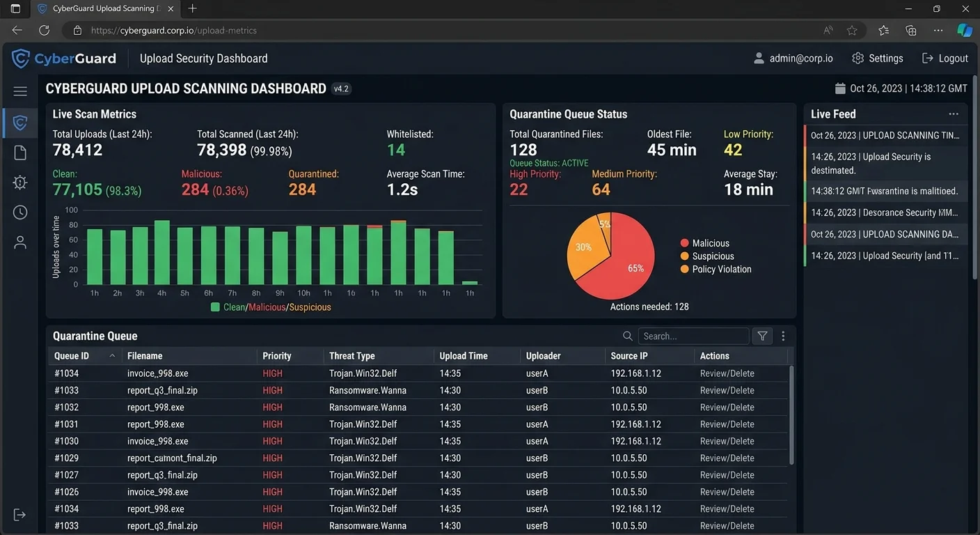
Task: Select the shield security icon in sidebar
Action: tap(20, 123)
